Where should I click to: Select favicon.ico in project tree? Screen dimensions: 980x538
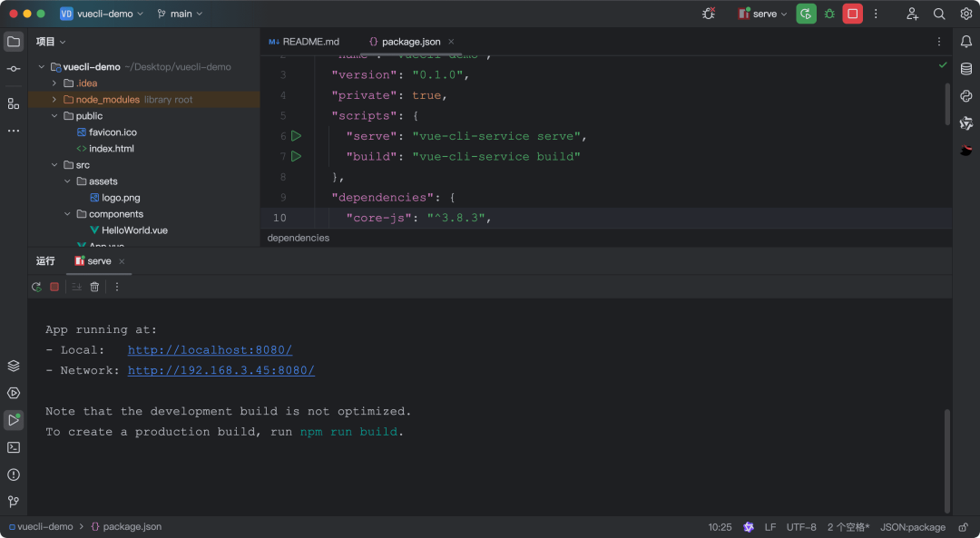pos(107,132)
